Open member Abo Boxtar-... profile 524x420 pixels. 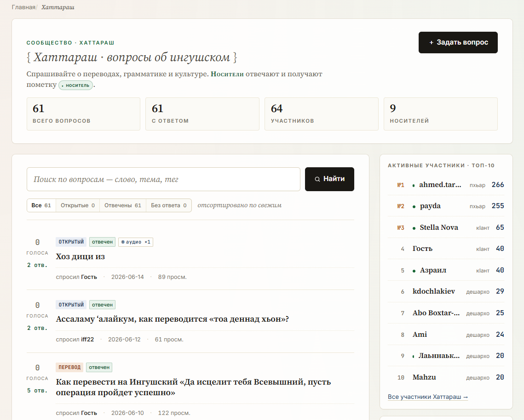click(x=436, y=313)
